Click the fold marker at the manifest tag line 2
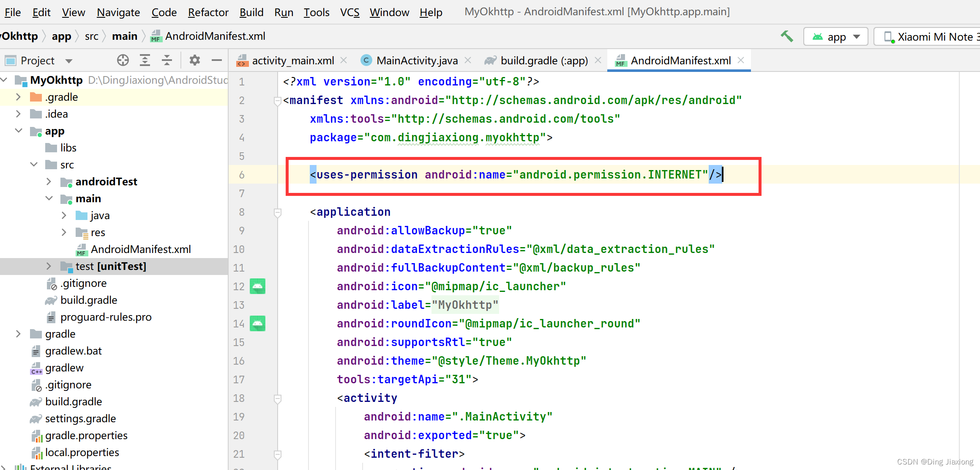The height and width of the screenshot is (470, 980). [278, 101]
